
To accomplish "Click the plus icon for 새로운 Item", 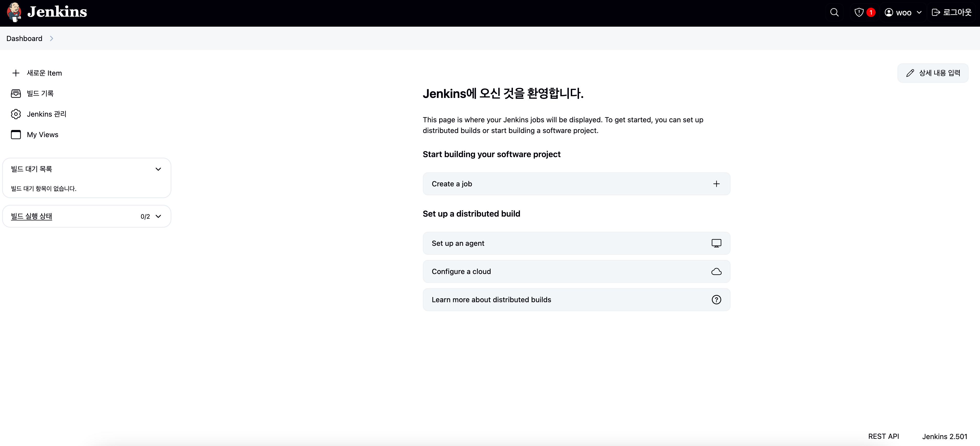I will click(16, 73).
